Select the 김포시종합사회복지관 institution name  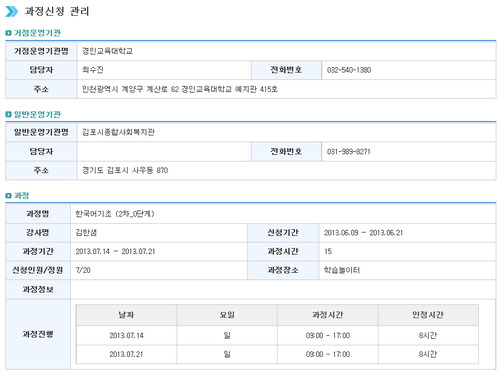[x=118, y=132]
